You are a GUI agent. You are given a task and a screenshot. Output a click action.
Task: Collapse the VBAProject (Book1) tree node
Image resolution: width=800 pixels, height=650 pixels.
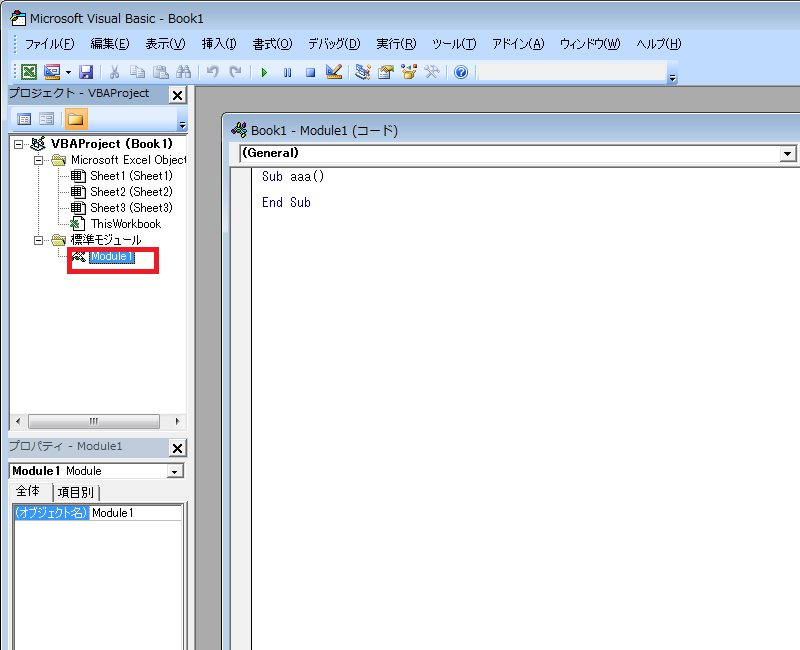(18, 144)
